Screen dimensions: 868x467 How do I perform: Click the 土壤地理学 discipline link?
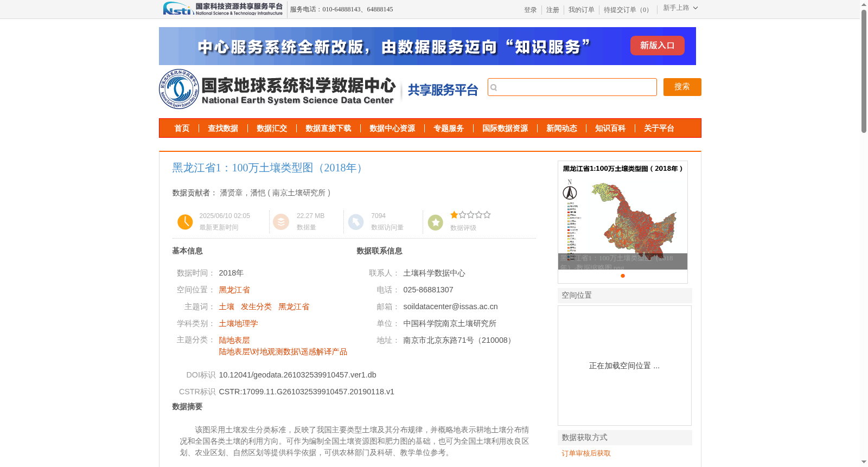[x=238, y=324]
